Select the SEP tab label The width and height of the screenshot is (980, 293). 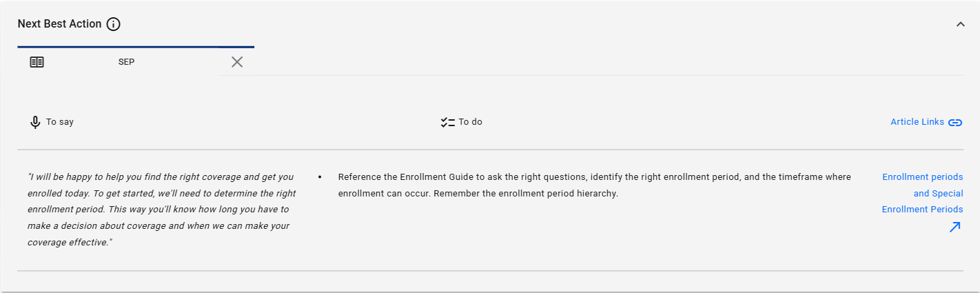[x=126, y=62]
